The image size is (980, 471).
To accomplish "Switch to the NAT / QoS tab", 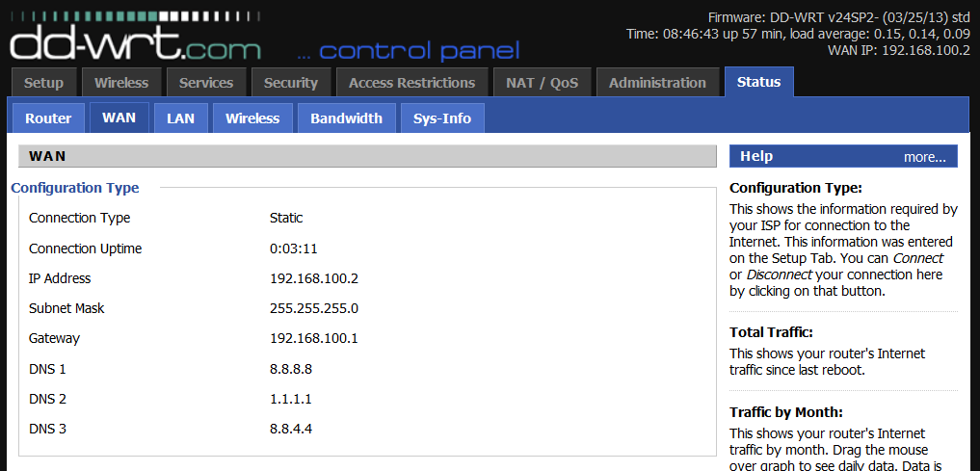I will (x=542, y=83).
